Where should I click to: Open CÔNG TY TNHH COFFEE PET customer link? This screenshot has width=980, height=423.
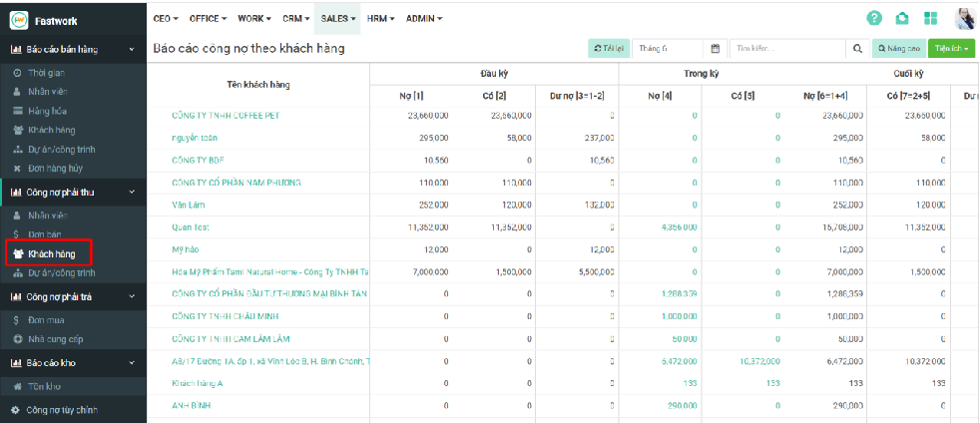pyautogui.click(x=226, y=116)
